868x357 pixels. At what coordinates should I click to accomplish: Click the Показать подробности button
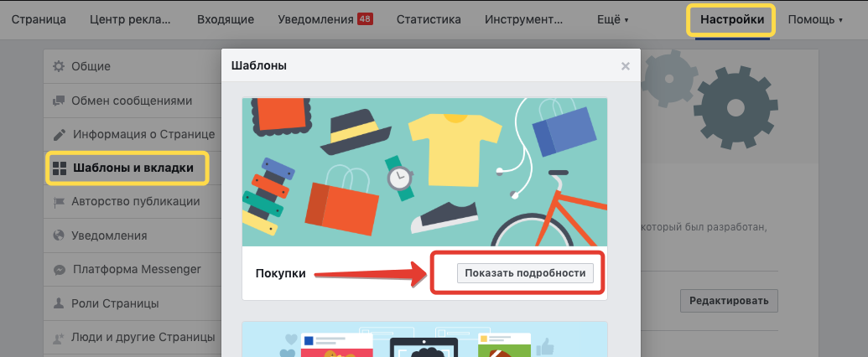point(525,273)
